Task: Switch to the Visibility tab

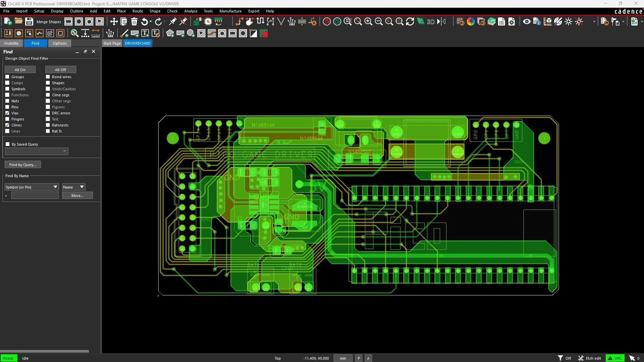Action: (11, 43)
